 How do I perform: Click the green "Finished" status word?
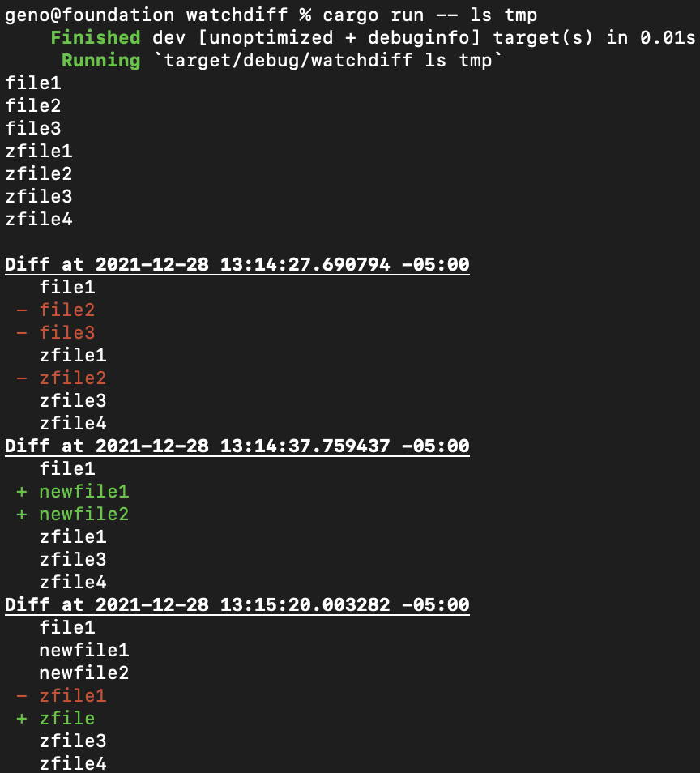point(95,37)
